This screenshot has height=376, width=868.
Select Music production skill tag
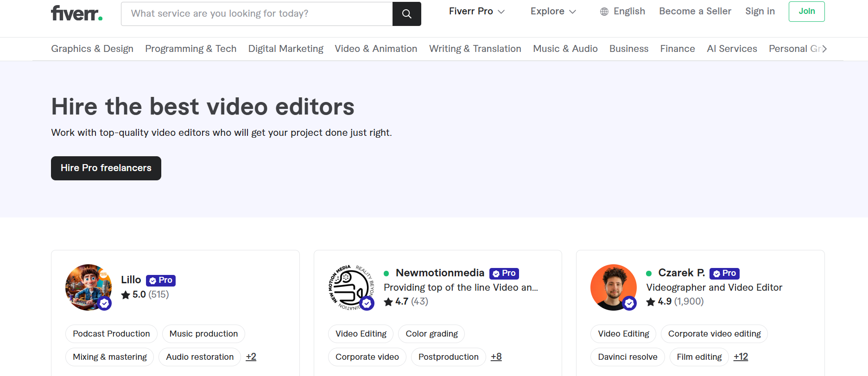coord(203,334)
